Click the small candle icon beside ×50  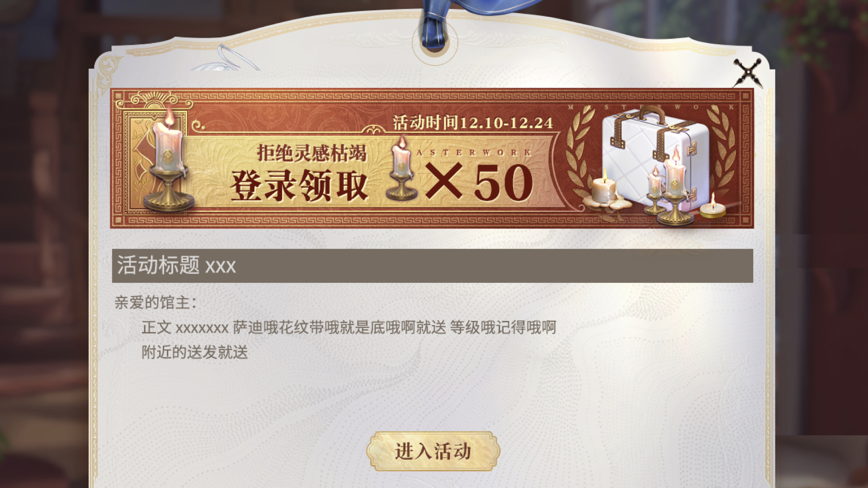click(401, 168)
